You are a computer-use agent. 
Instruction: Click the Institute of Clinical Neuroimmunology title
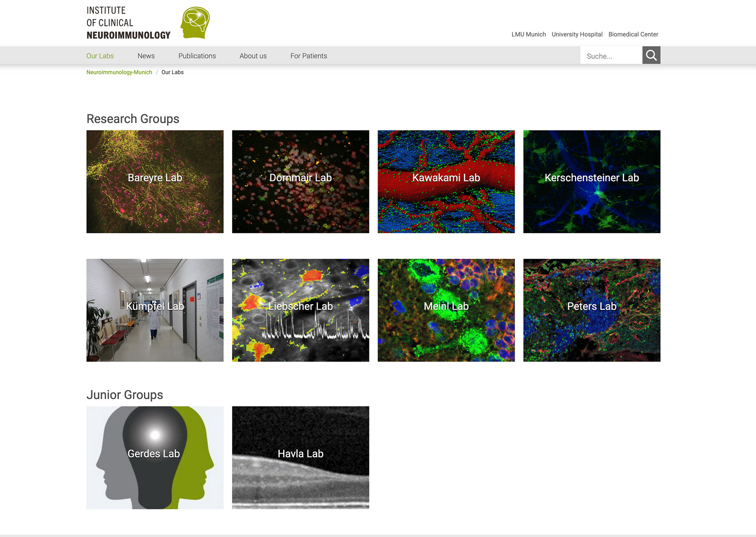click(128, 23)
